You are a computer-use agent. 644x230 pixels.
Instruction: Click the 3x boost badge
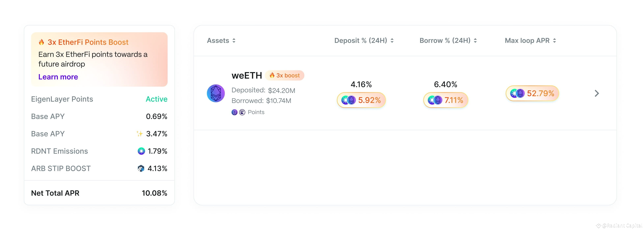pyautogui.click(x=285, y=76)
